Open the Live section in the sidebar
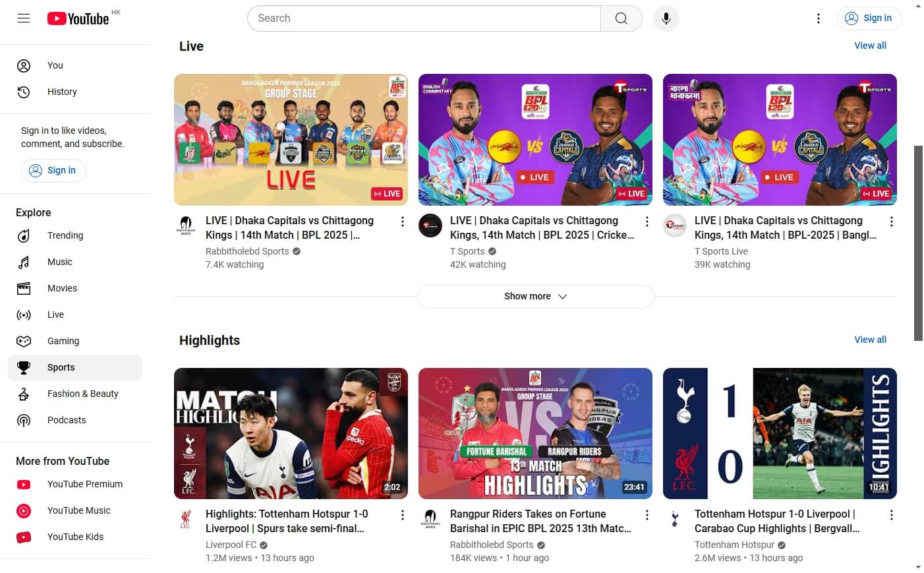This screenshot has height=573, width=924. click(x=55, y=315)
